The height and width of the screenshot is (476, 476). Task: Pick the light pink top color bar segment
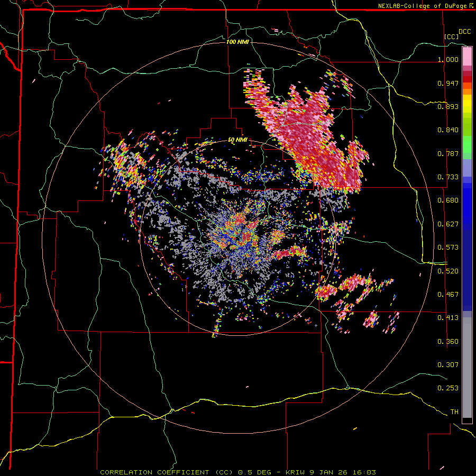[467, 57]
